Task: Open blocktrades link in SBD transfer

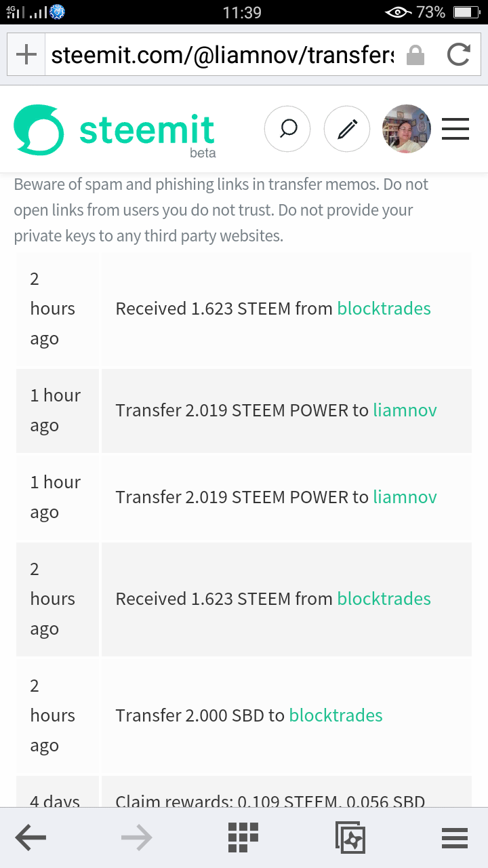Action: [x=335, y=715]
